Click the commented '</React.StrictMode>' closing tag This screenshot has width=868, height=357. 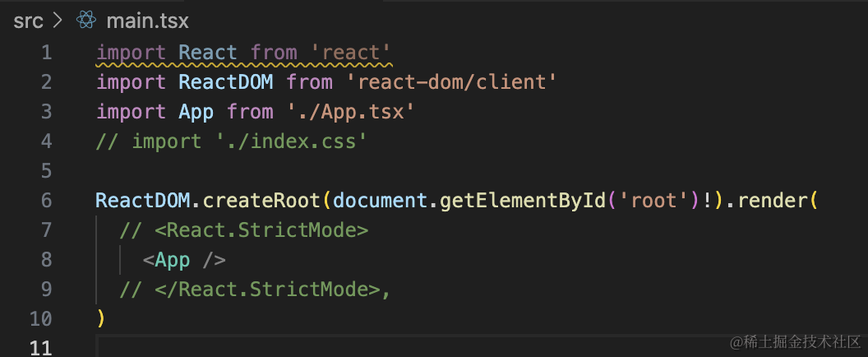[x=267, y=289]
